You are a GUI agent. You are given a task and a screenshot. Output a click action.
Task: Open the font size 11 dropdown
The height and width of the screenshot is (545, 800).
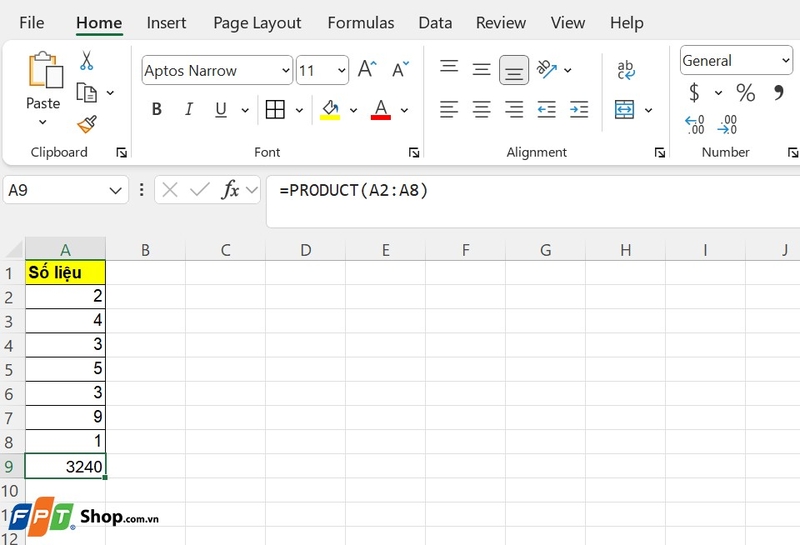[341, 70]
